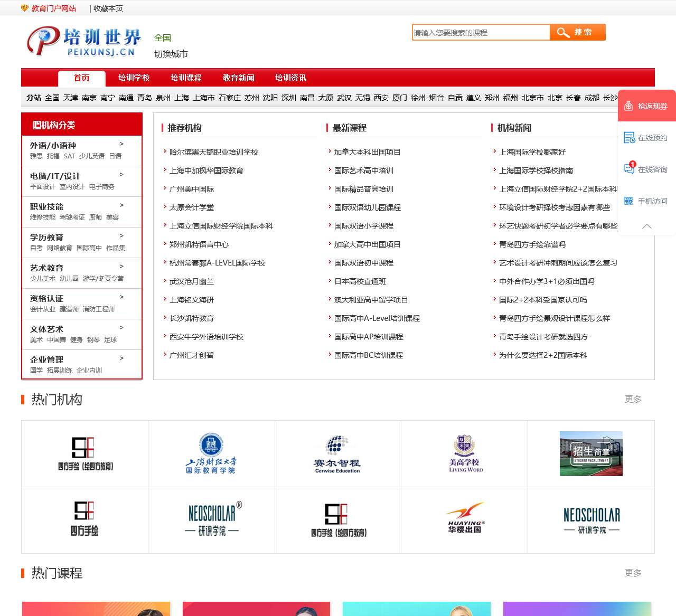Open the 哈尔滨黑天鹅职业培训学校 link
Image resolution: width=676 pixels, height=616 pixels.
coord(213,152)
